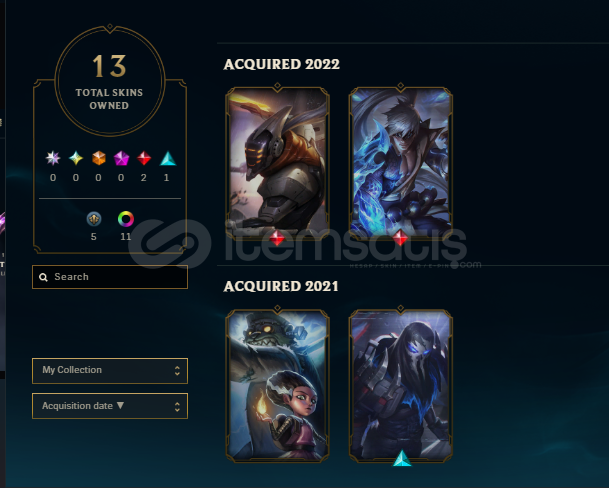
Task: Click the red Epic rarity gem icon
Action: 144,158
